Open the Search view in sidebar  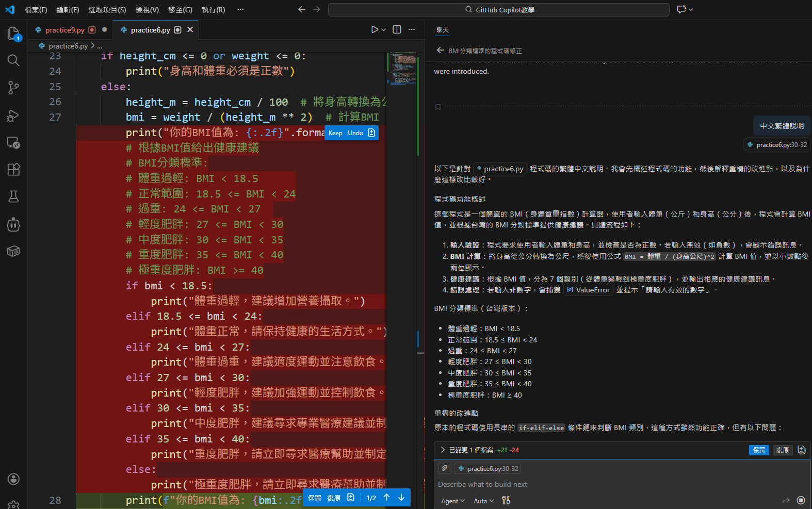(13, 60)
